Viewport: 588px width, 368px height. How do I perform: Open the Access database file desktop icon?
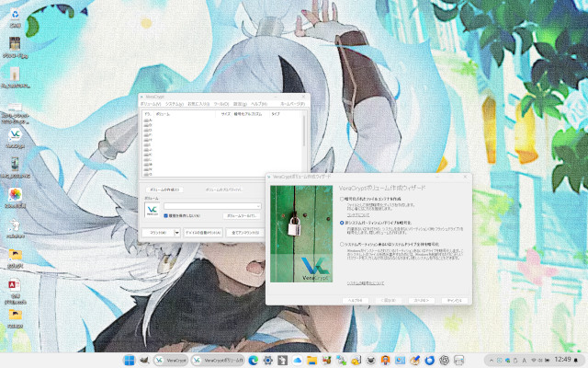[x=15, y=291]
